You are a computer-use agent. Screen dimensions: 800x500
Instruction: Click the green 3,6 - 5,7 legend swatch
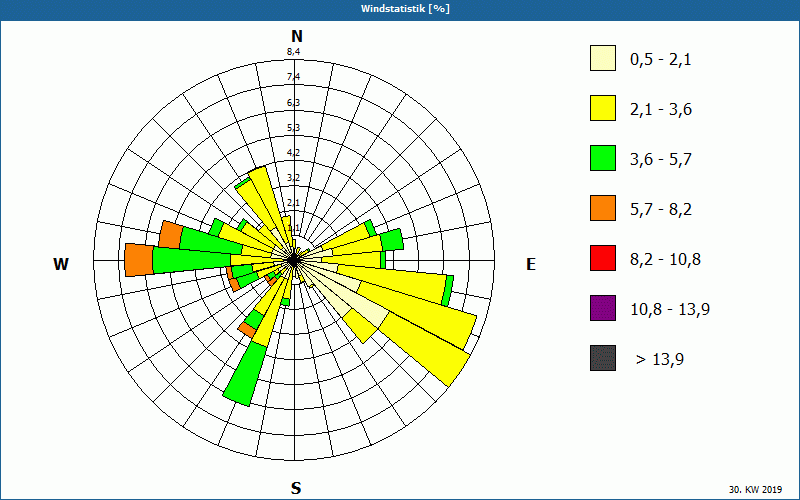[x=603, y=158]
